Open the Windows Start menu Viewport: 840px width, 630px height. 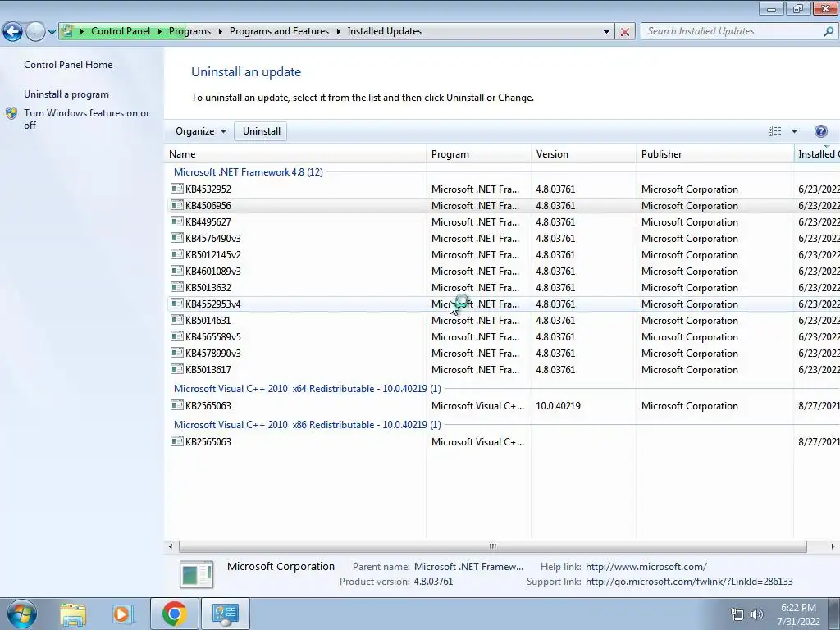(21, 614)
